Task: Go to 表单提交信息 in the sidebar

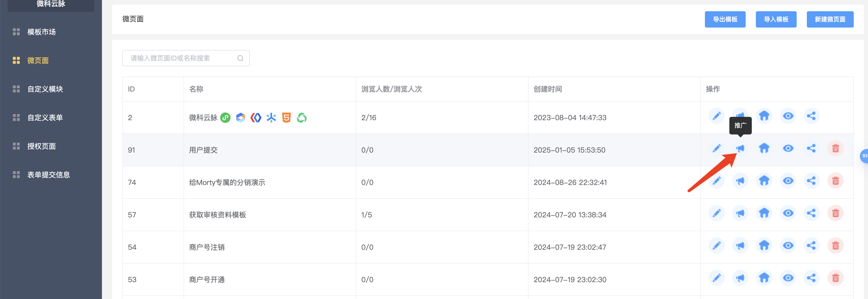Action: coord(48,175)
